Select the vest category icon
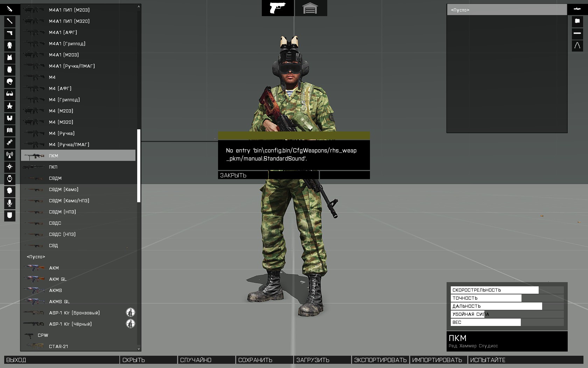 pyautogui.click(x=9, y=57)
